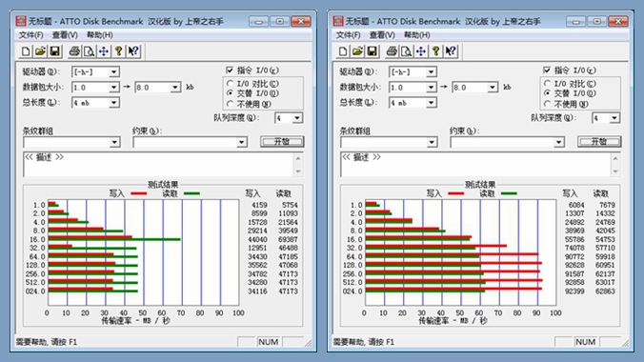
Task: Toggle 指令 I/O checkbox in right window
Action: coord(547,70)
